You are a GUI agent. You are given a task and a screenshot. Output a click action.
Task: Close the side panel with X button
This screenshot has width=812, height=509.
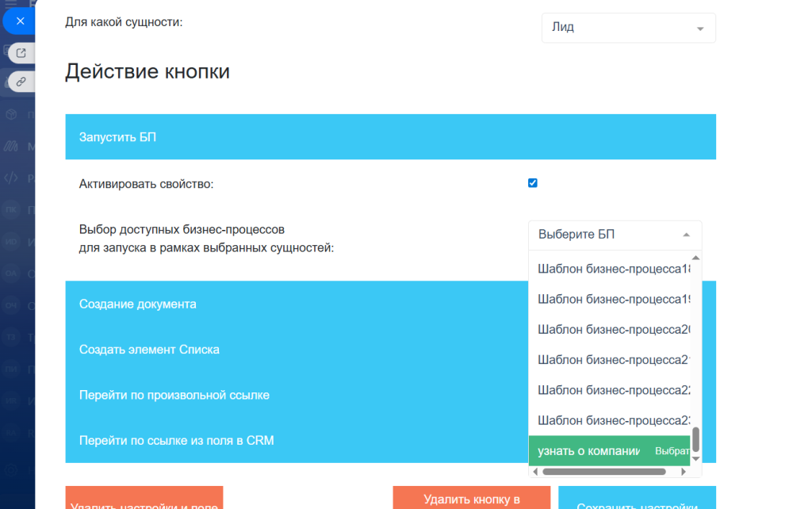20,21
